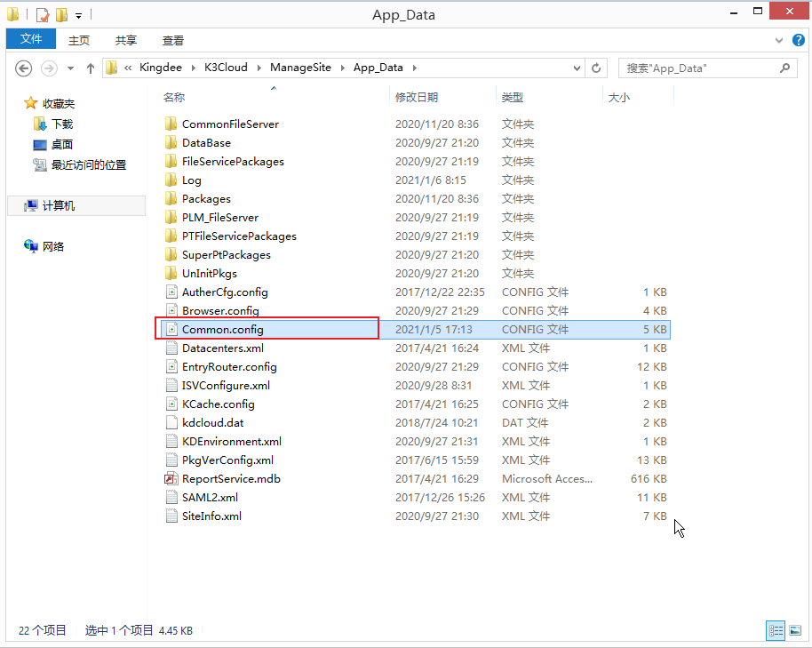This screenshot has height=648, width=812.
Task: Switch to details list view
Action: 776,630
